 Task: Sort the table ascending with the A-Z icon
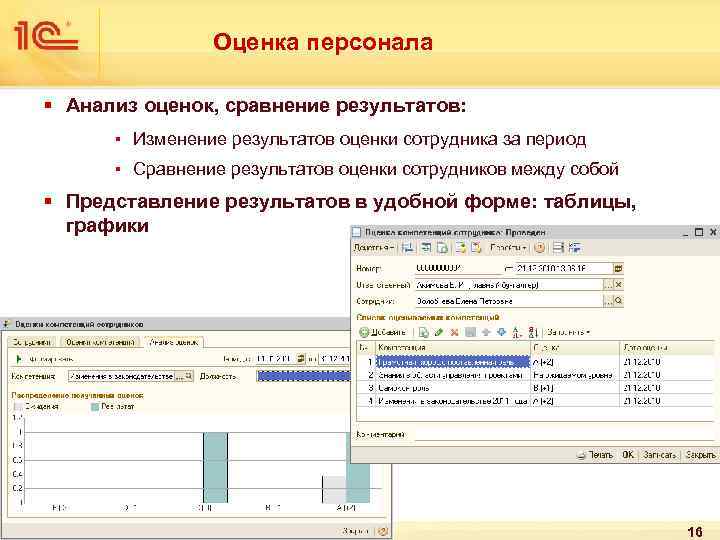[x=517, y=332]
